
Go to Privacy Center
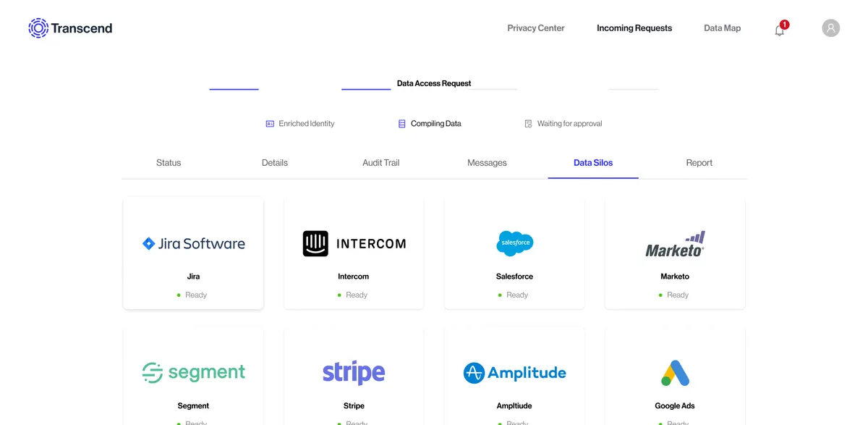click(x=536, y=28)
